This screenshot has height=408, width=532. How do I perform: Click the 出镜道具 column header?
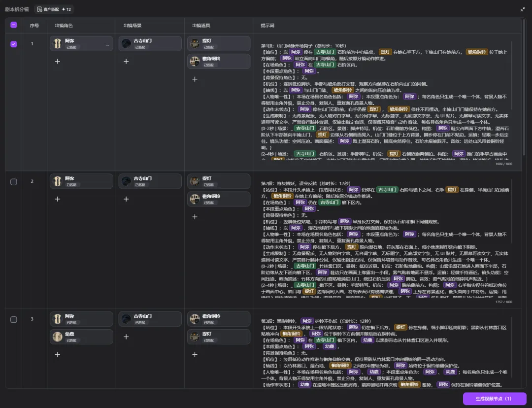click(201, 26)
